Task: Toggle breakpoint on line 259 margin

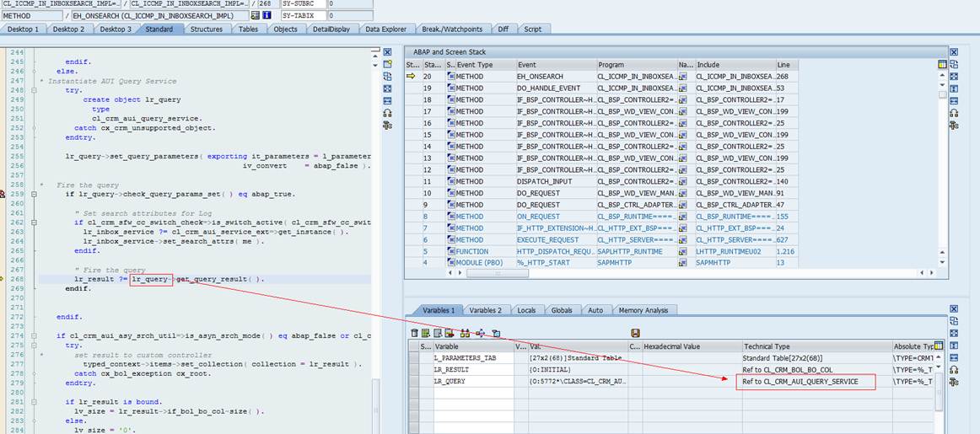Action: pyautogui.click(x=3, y=194)
